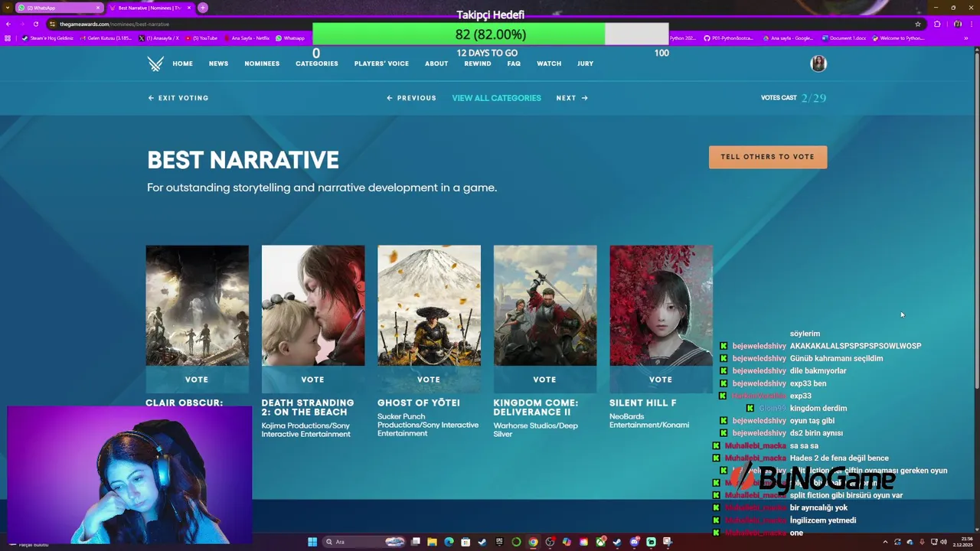The image size is (980, 551).
Task: Open Ana Sayfa Netflix bookmark
Action: [x=248, y=37]
